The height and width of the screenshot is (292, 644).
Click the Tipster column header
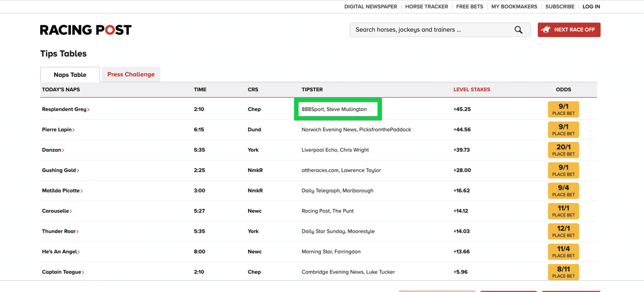(x=312, y=90)
